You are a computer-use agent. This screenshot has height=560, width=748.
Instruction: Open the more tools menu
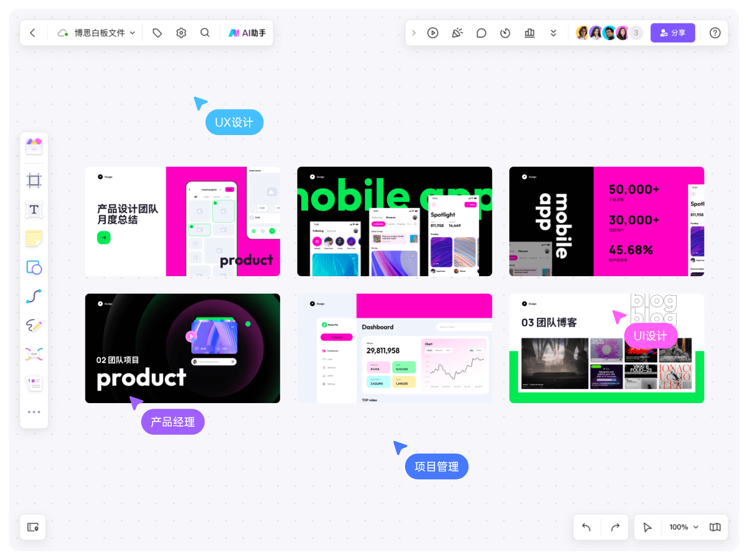pos(34,412)
